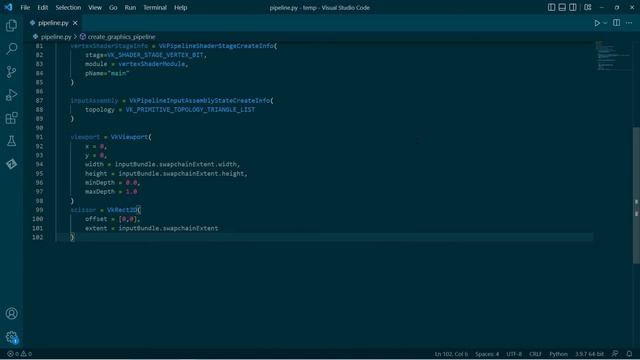This screenshot has height=360, width=640.
Task: Toggle the secondary side bar layout icon
Action: click(573, 7)
